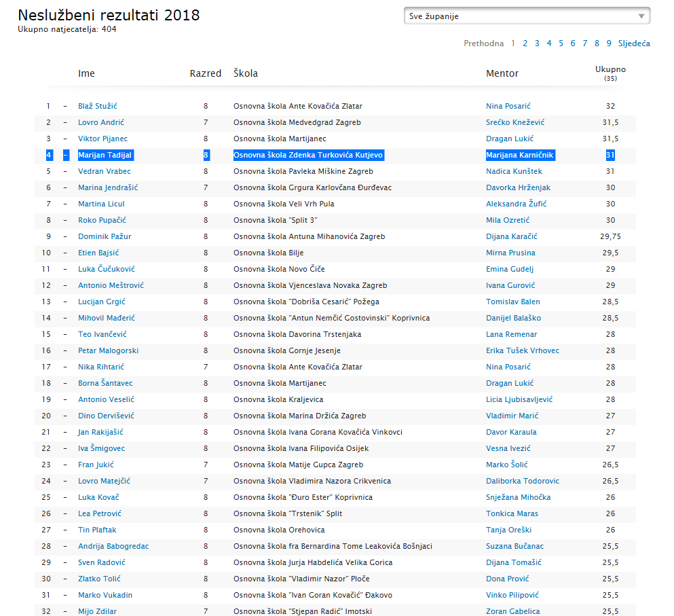Click the Škola column header
The image size is (674, 616).
pyautogui.click(x=246, y=73)
